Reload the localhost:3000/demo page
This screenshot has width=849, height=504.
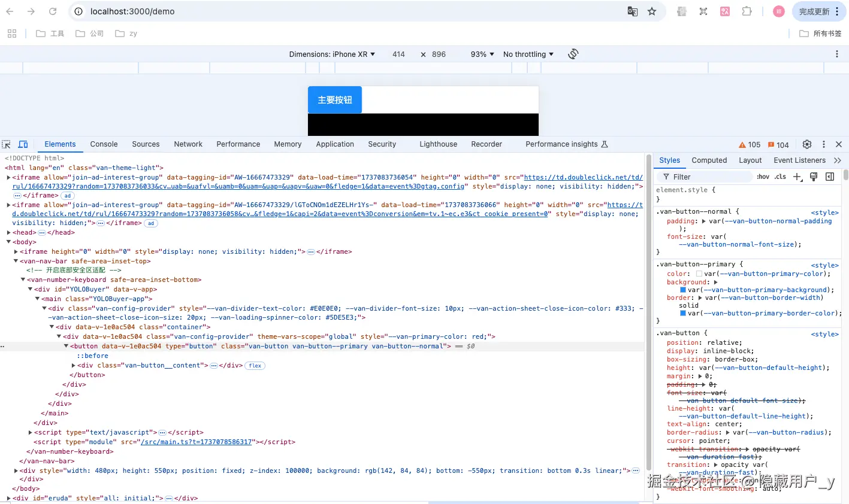point(53,11)
